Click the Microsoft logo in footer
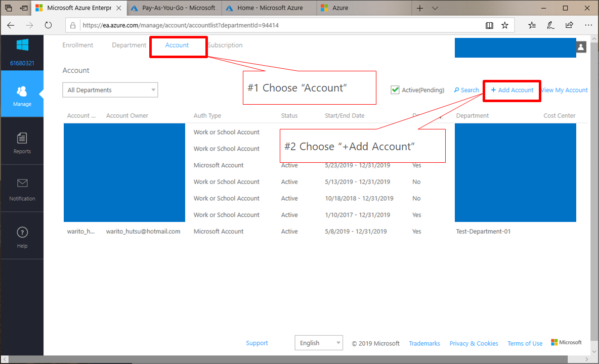Screen dimensions: 599x364 [x=566, y=342]
